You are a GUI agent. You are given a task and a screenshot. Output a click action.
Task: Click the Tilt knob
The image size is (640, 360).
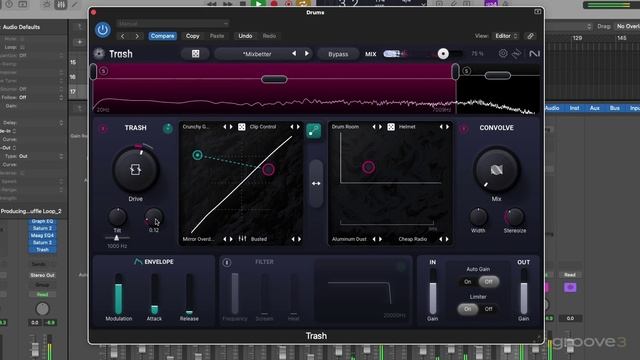tap(117, 217)
